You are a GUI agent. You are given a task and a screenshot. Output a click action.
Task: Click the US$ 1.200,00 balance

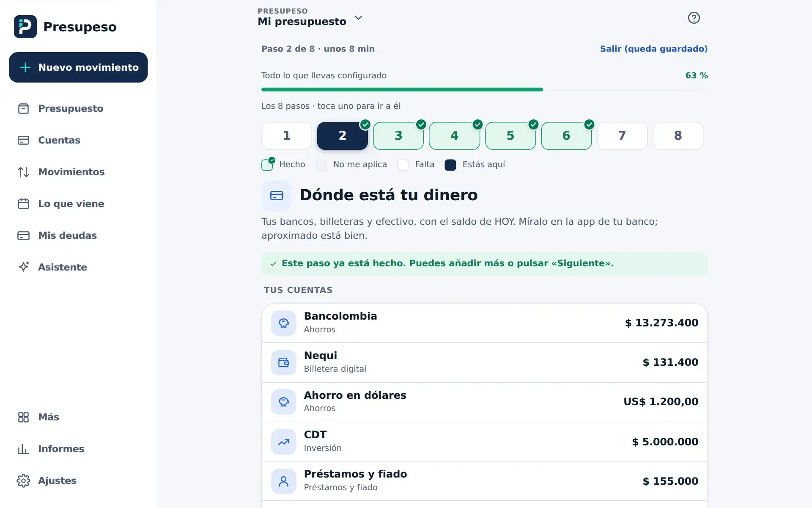[x=661, y=402]
